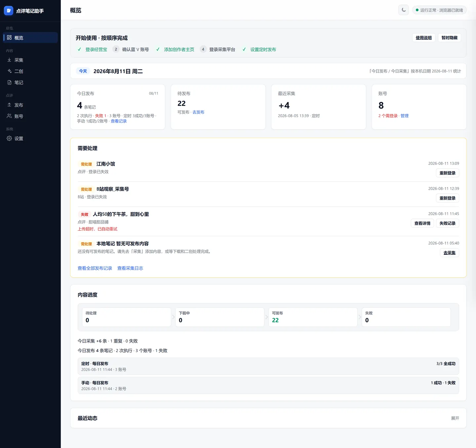
Task: Click the 设置定时发布 onboarding step
Action: pyautogui.click(x=259, y=49)
